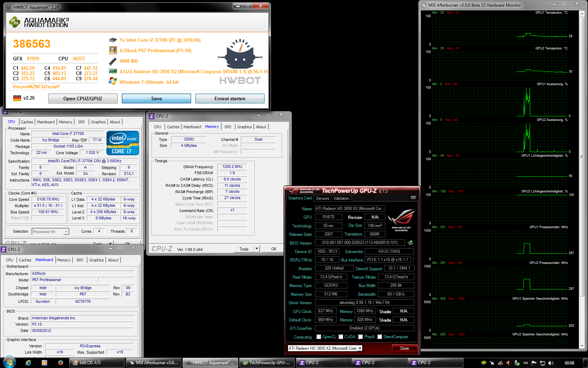Click the GPU-Z Name field ATI Radeon HD 3850 X2
Viewport: 588px width, 368px height.
pyautogui.click(x=350, y=209)
